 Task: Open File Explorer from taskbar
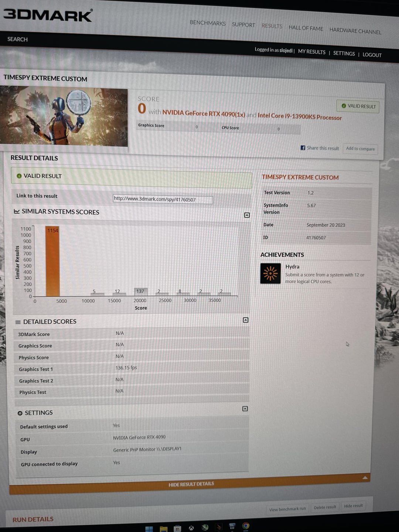[x=164, y=528]
